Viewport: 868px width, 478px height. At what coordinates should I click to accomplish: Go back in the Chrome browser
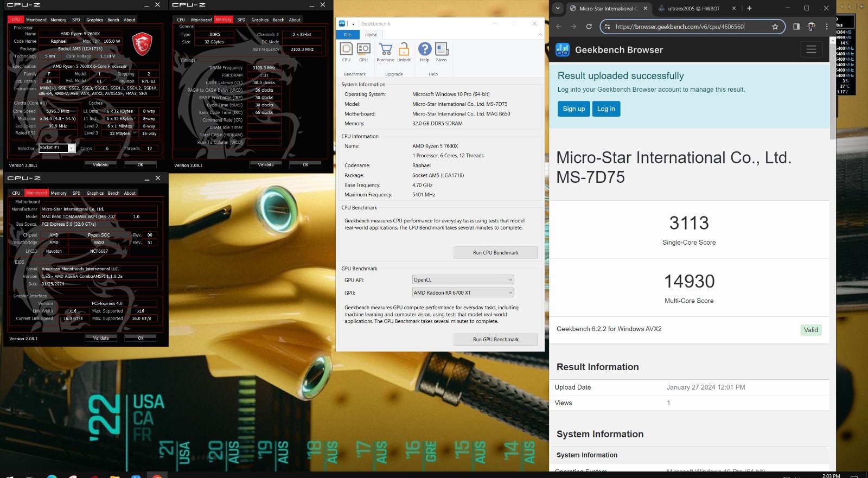tap(559, 26)
